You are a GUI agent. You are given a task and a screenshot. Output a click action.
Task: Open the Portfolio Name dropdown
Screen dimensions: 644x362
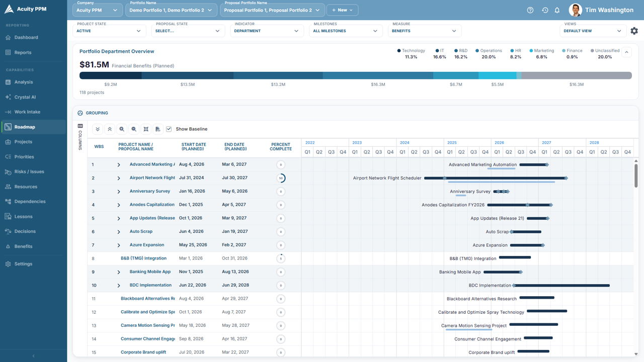[171, 10]
